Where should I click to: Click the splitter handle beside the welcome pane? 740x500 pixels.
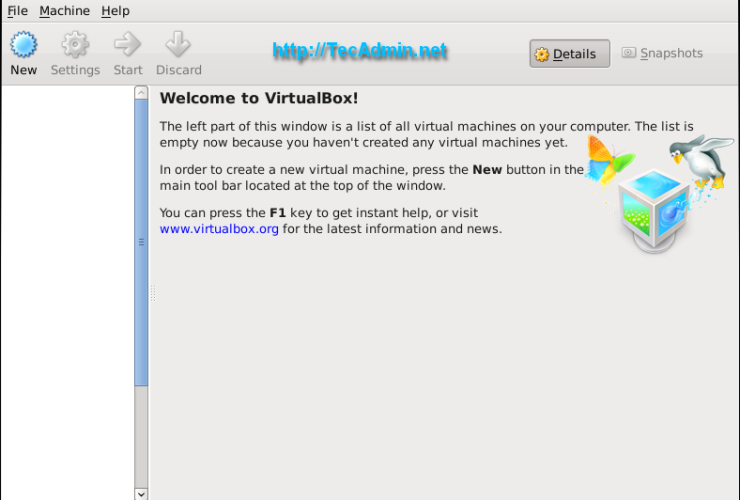153,292
